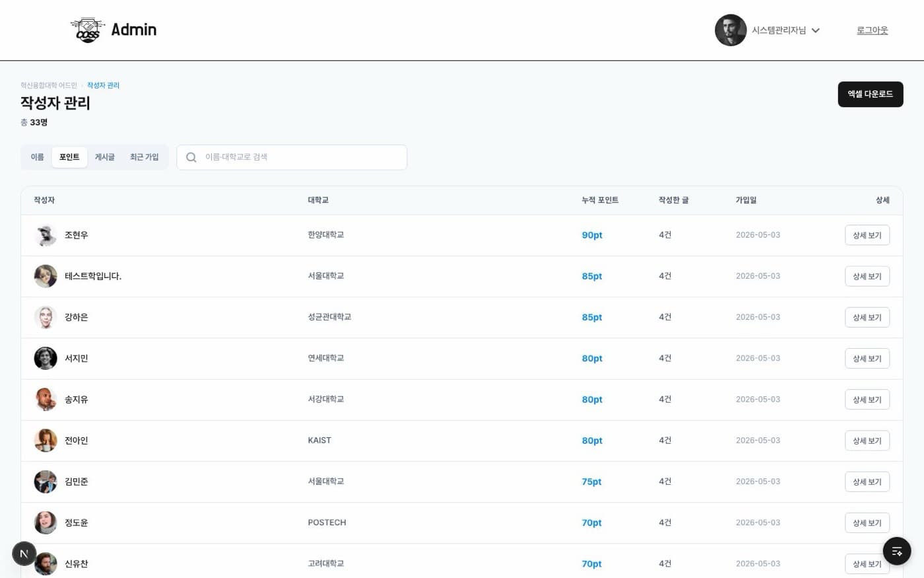Open 상세 보기 for 김민준

click(x=867, y=482)
